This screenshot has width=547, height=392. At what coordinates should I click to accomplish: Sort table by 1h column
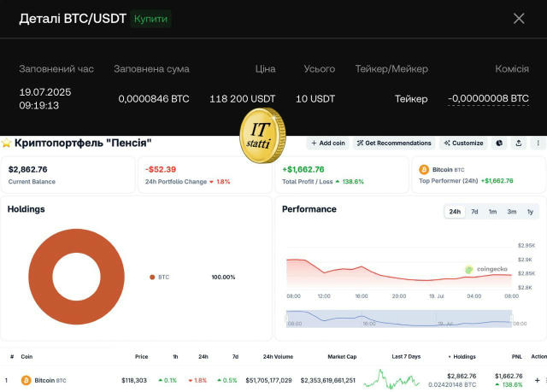coord(175,356)
